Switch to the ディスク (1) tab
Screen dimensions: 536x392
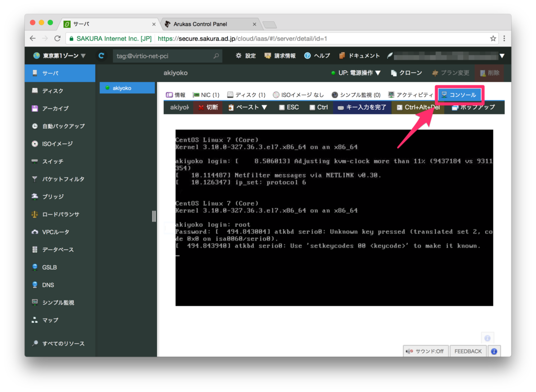tap(246, 95)
